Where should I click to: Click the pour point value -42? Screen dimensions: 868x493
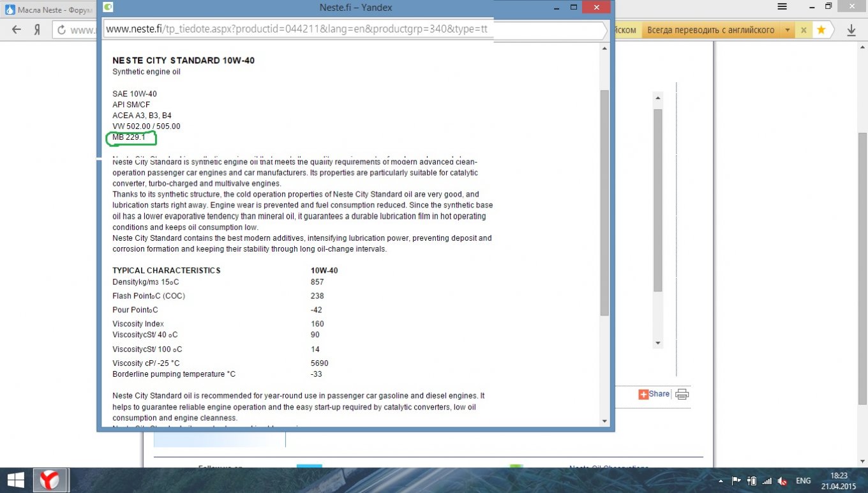317,310
